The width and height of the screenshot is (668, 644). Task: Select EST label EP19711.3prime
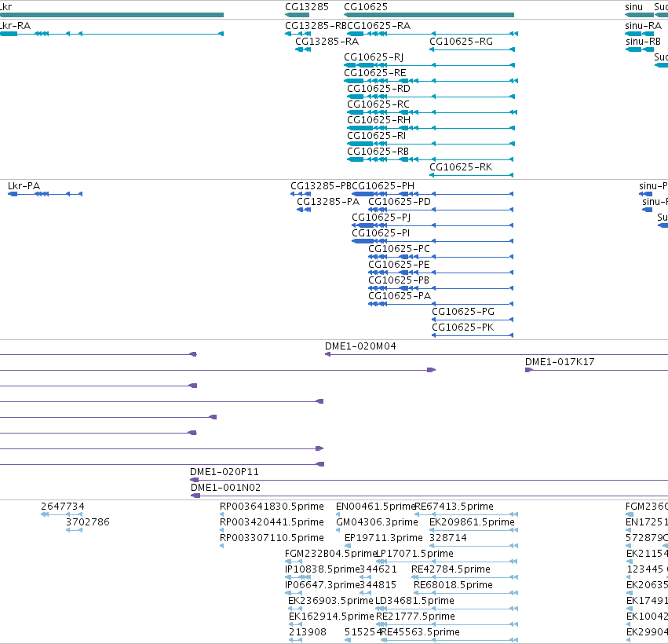pos(383,538)
